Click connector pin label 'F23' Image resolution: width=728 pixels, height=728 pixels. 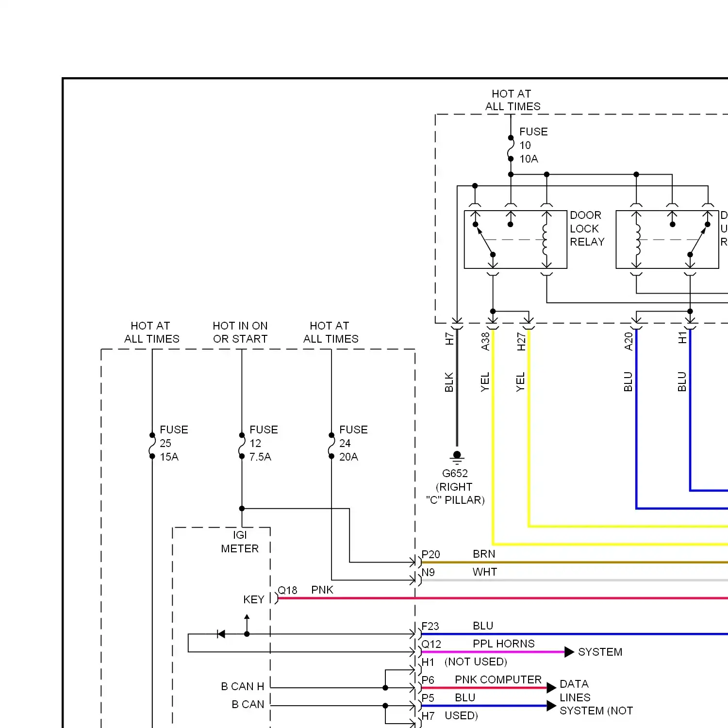tap(430, 626)
